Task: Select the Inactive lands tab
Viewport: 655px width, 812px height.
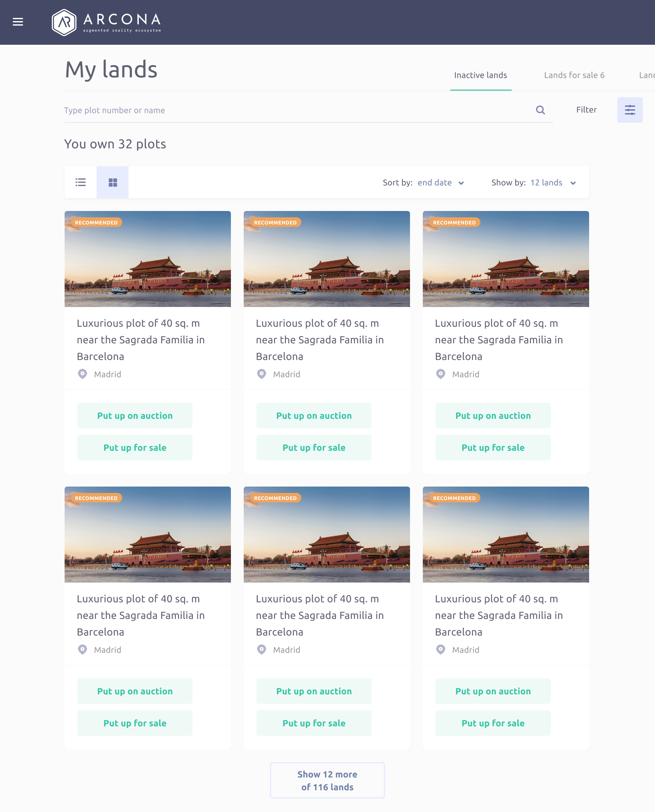Action: [480, 75]
